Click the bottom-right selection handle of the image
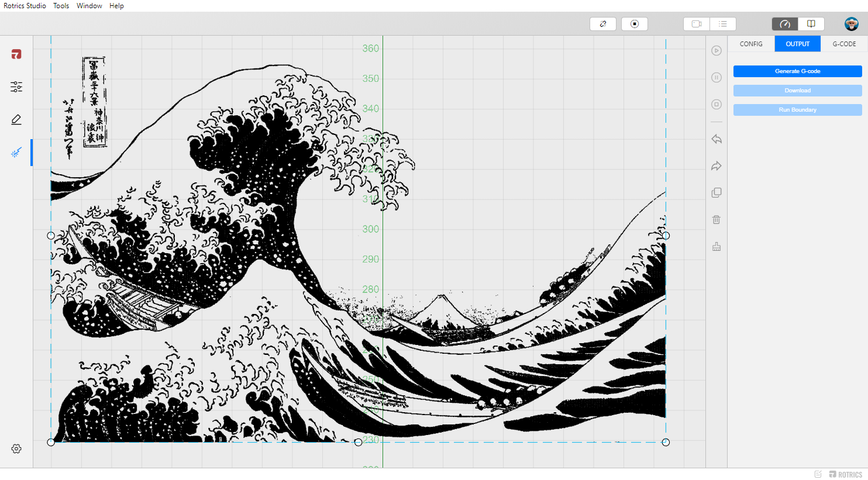Viewport: 868px width, 480px height. (666, 442)
